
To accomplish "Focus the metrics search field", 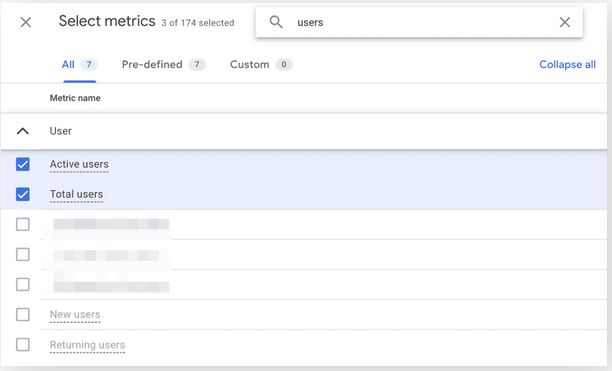I will click(419, 22).
